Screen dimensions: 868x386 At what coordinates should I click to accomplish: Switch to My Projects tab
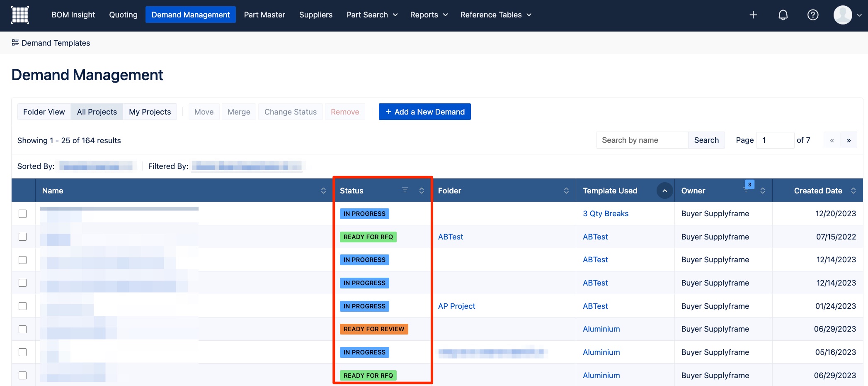[x=150, y=112]
